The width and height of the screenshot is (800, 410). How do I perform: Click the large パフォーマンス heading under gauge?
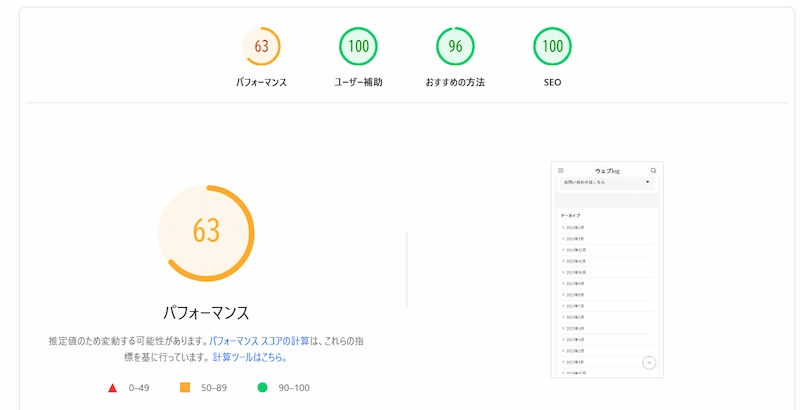(206, 312)
